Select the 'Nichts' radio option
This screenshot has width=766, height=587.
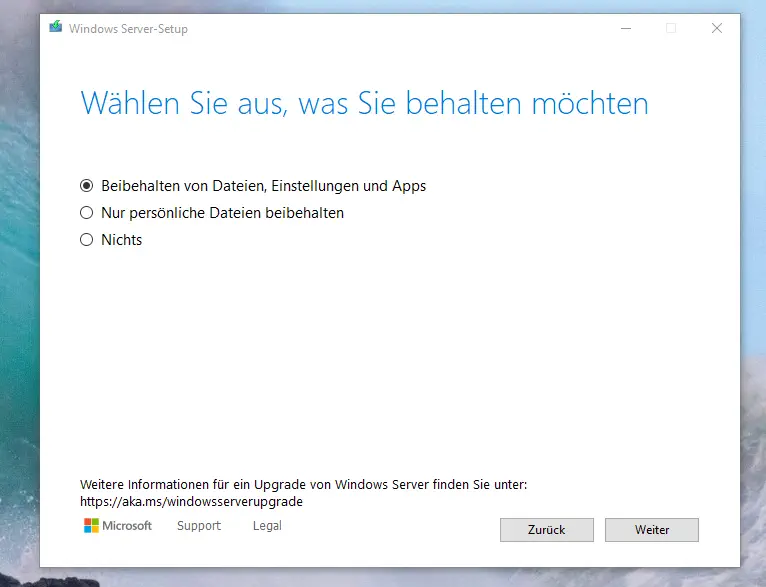86,240
